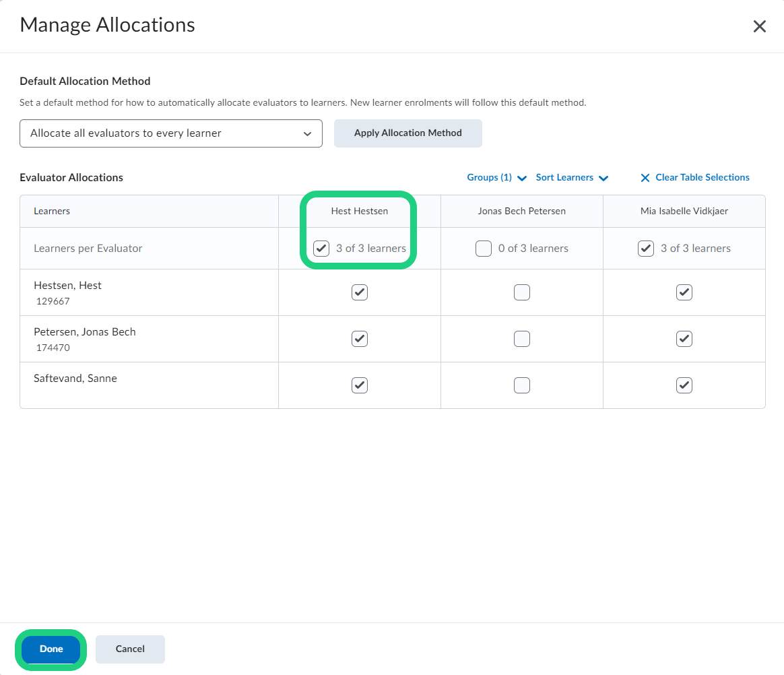Screen dimensions: 784x675
Task: Expand the Sort Learners dropdown
Action: coord(571,177)
